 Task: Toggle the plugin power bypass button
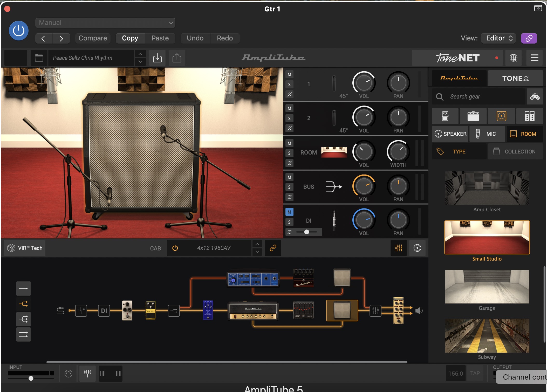pos(19,31)
